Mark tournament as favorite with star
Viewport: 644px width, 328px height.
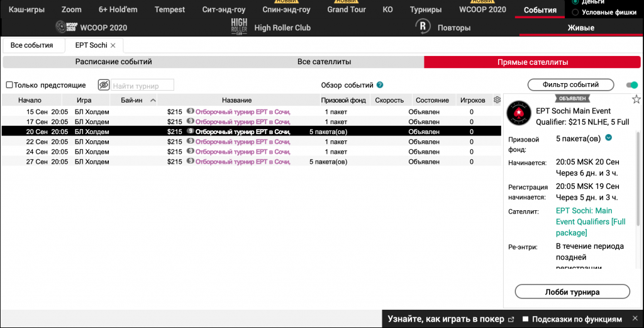tap(636, 99)
